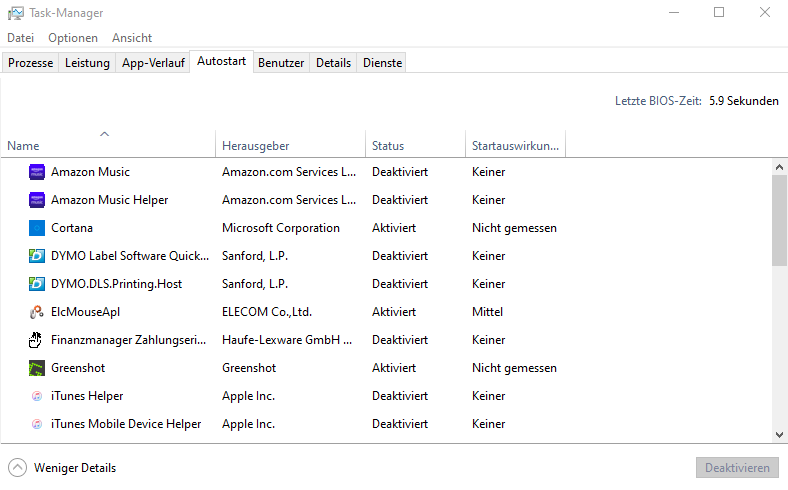Image resolution: width=788 pixels, height=490 pixels.
Task: Open the Optionen menu
Action: tap(73, 38)
